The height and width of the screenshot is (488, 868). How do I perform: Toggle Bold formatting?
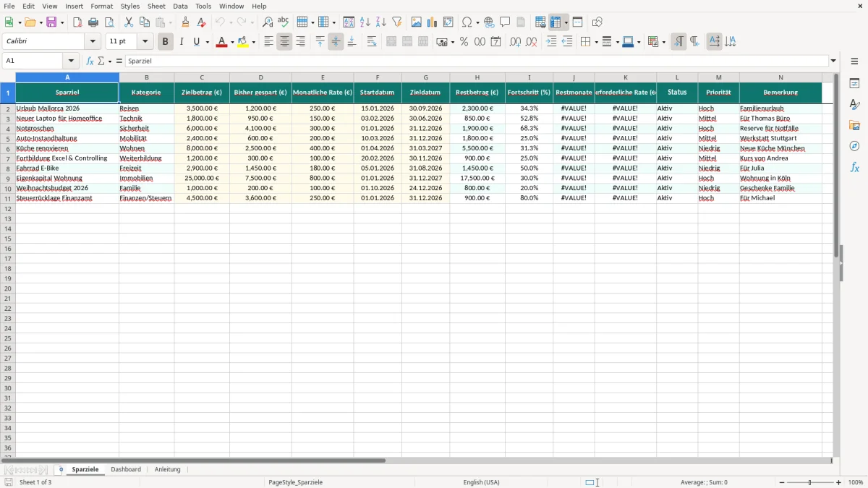pos(166,42)
